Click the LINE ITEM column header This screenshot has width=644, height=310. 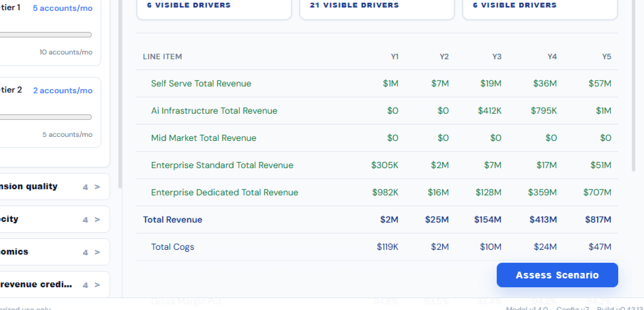coord(162,56)
